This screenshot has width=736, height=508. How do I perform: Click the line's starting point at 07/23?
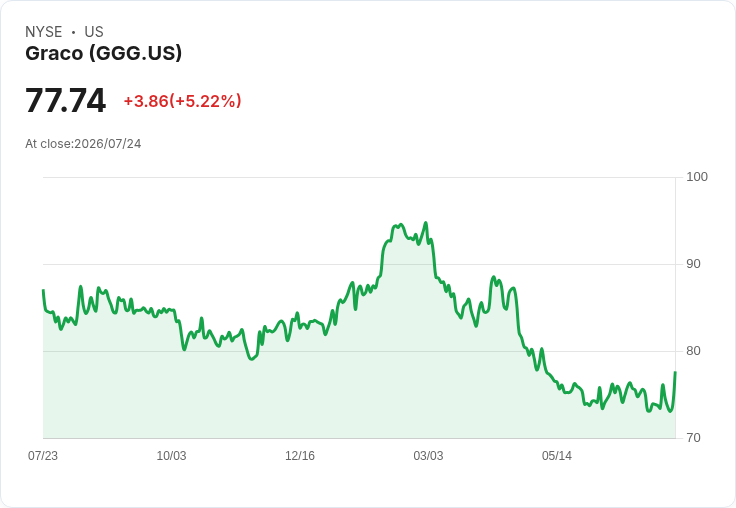(x=43, y=291)
